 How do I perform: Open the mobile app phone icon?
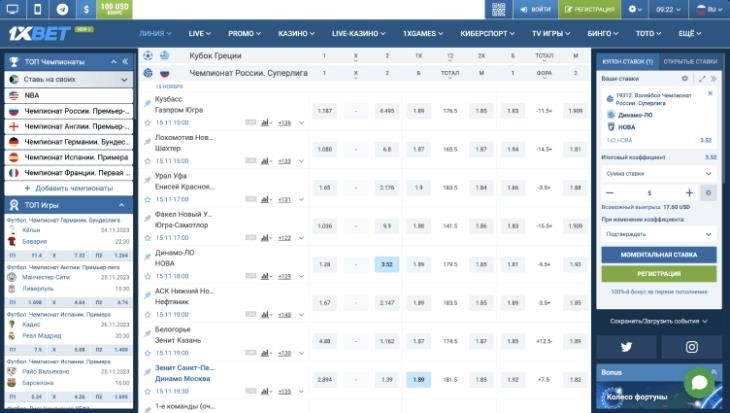pos(38,9)
